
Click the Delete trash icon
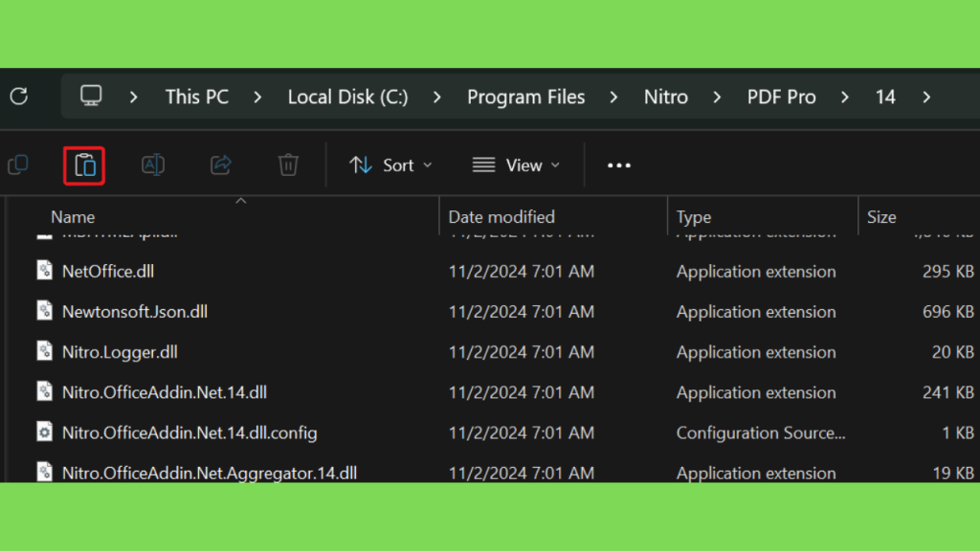288,165
